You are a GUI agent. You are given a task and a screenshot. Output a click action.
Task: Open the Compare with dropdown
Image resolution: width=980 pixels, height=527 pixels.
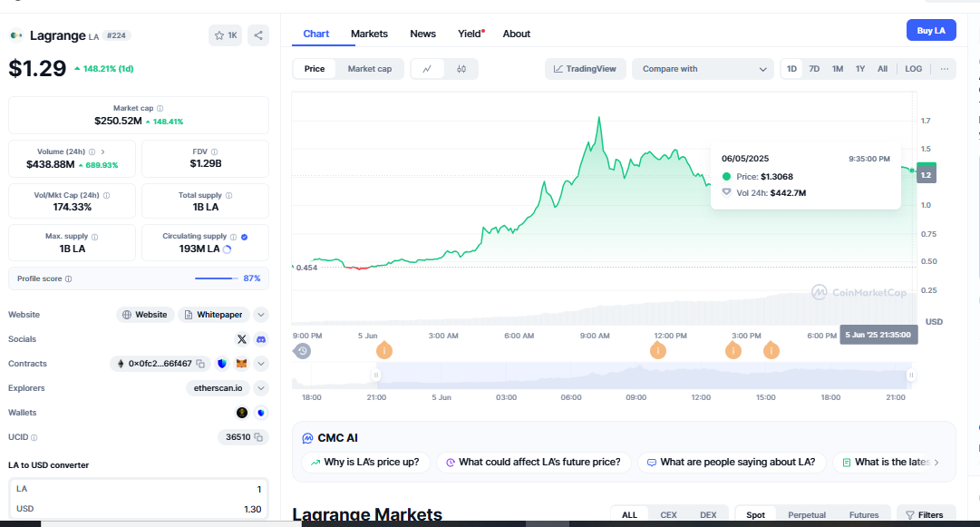pyautogui.click(x=703, y=69)
